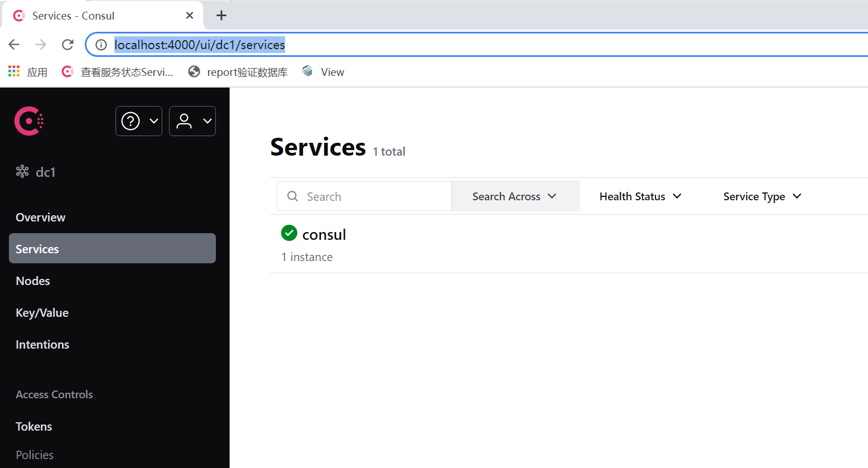The image size is (868, 468).
Task: Click the chevron next to Help icon
Action: tap(154, 121)
